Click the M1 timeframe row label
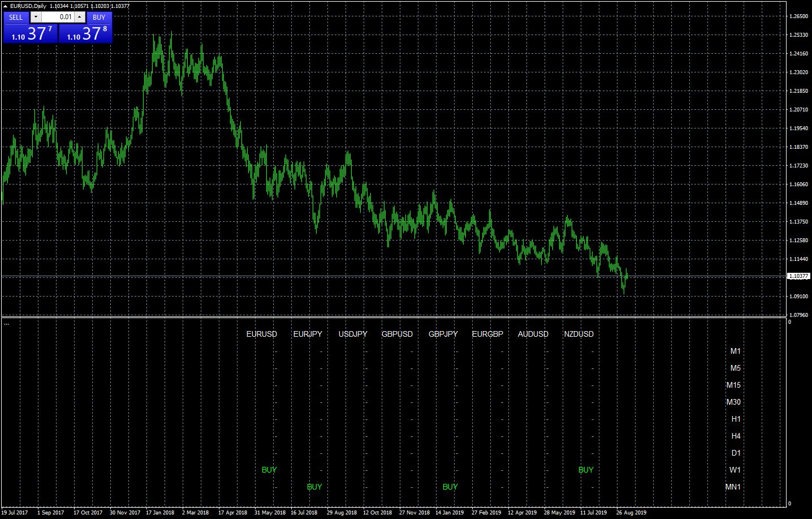Image resolution: width=812 pixels, height=519 pixels. (735, 351)
